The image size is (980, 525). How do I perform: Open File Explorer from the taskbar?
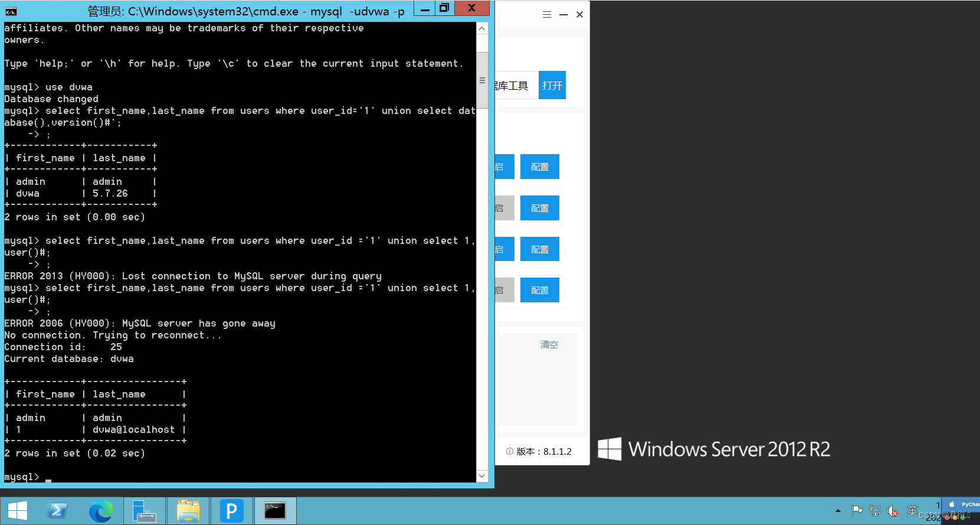(x=188, y=511)
